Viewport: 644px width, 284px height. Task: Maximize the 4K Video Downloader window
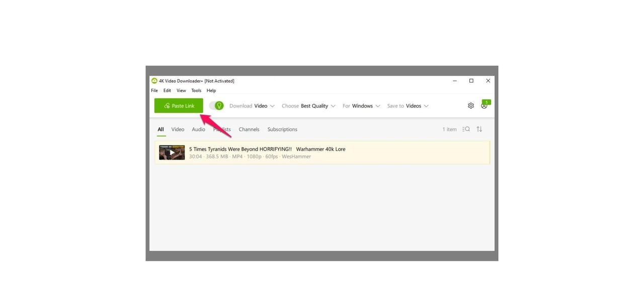pyautogui.click(x=471, y=81)
